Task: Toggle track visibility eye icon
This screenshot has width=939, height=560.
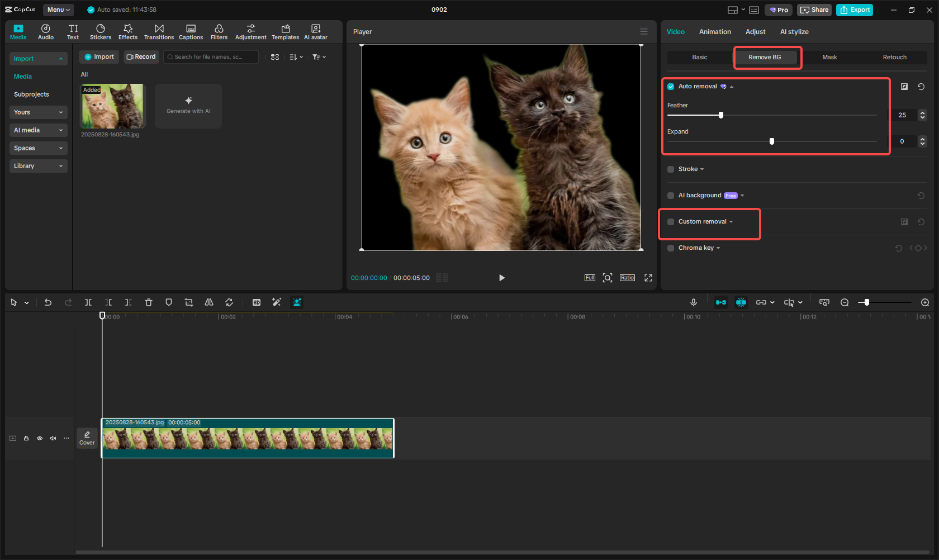Action: click(40, 438)
